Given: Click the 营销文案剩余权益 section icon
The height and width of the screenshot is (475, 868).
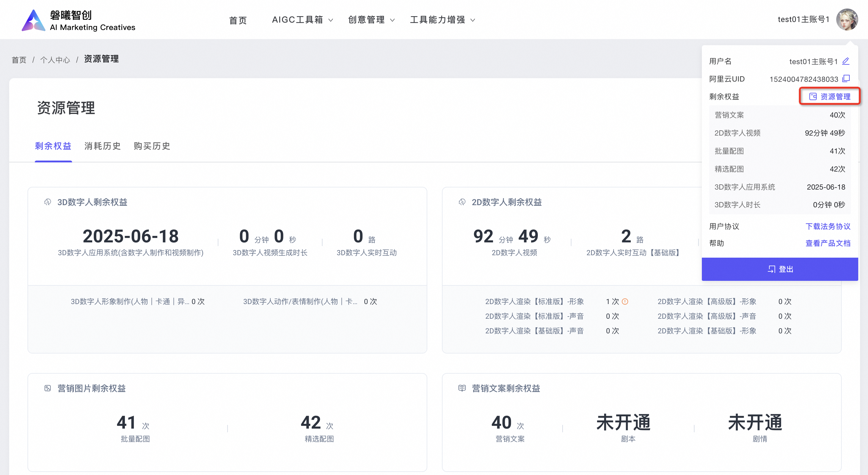Looking at the screenshot, I should click(462, 388).
